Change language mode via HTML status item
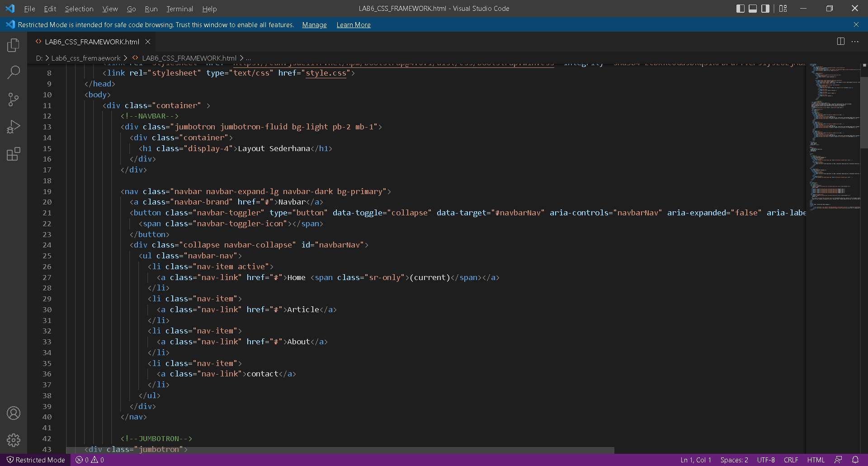The width and height of the screenshot is (868, 466). 816,460
